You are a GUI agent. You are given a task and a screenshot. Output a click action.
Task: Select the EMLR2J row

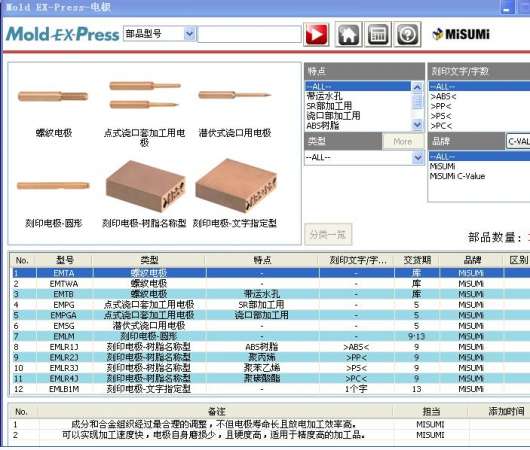[x=271, y=357]
